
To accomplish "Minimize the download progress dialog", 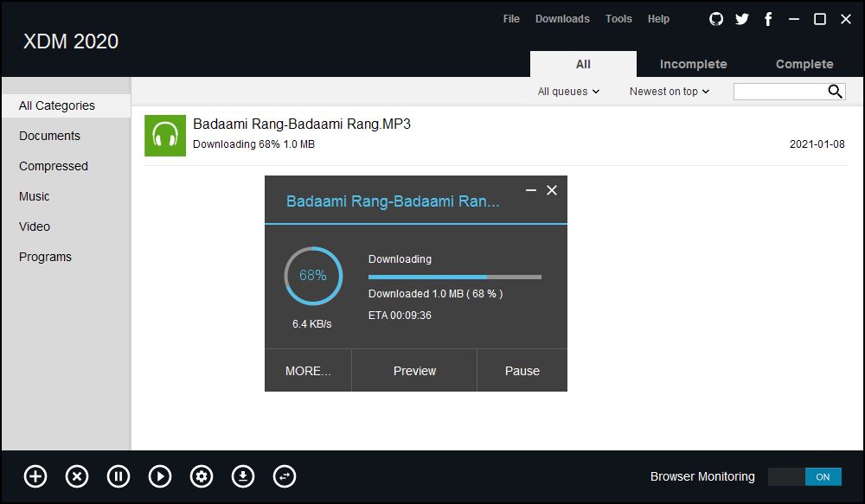I will (x=531, y=190).
